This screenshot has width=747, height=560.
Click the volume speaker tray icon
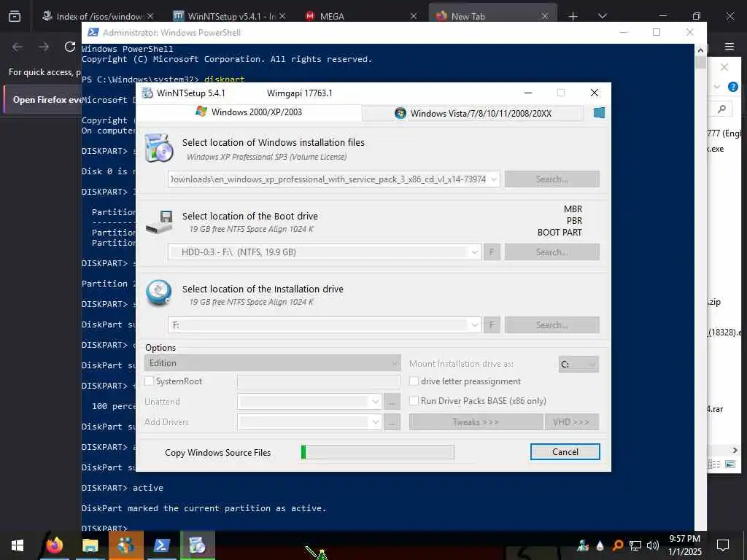(653, 545)
